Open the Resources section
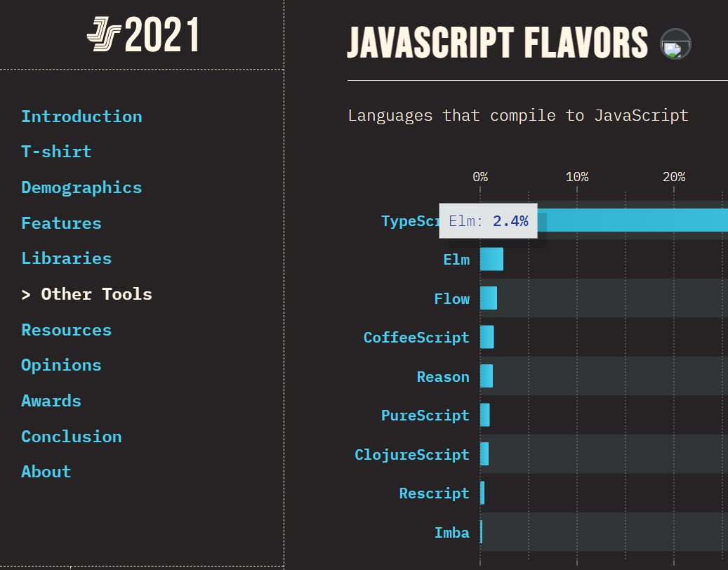Image resolution: width=728 pixels, height=570 pixels. (67, 330)
